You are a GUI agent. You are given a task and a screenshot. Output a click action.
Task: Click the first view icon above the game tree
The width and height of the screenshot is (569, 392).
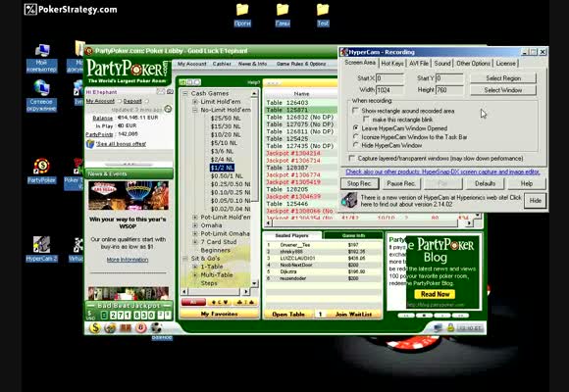(x=182, y=82)
